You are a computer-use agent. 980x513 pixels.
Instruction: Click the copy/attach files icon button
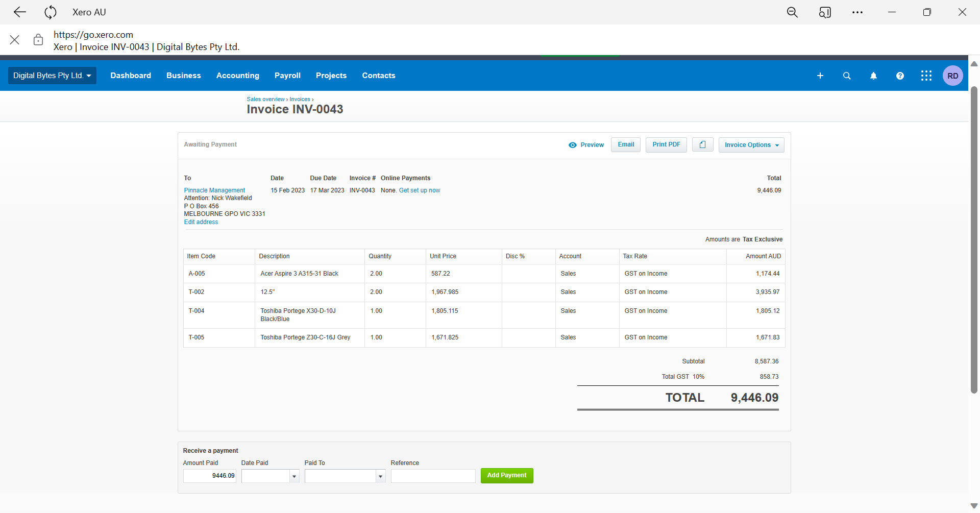[x=703, y=145]
